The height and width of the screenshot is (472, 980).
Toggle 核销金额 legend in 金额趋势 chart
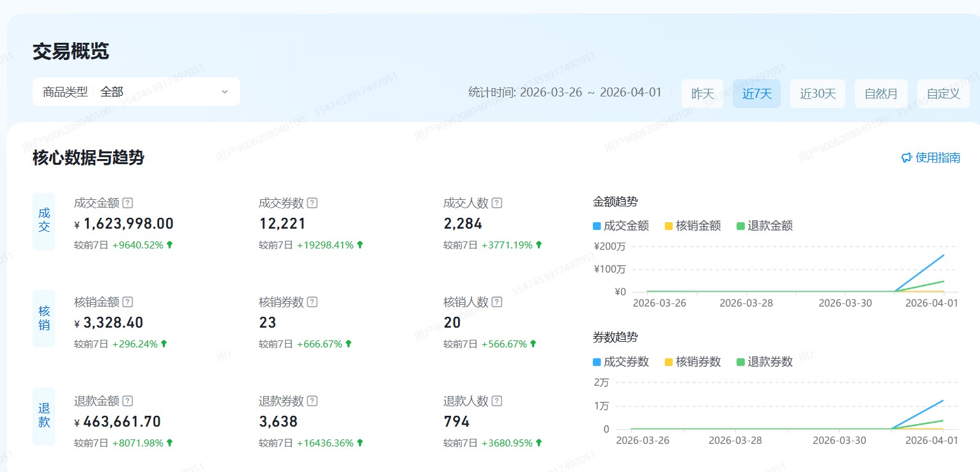(x=693, y=225)
